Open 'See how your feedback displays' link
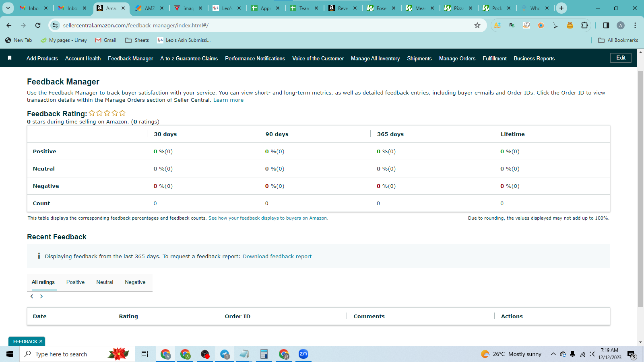The width and height of the screenshot is (644, 362). pyautogui.click(x=268, y=218)
